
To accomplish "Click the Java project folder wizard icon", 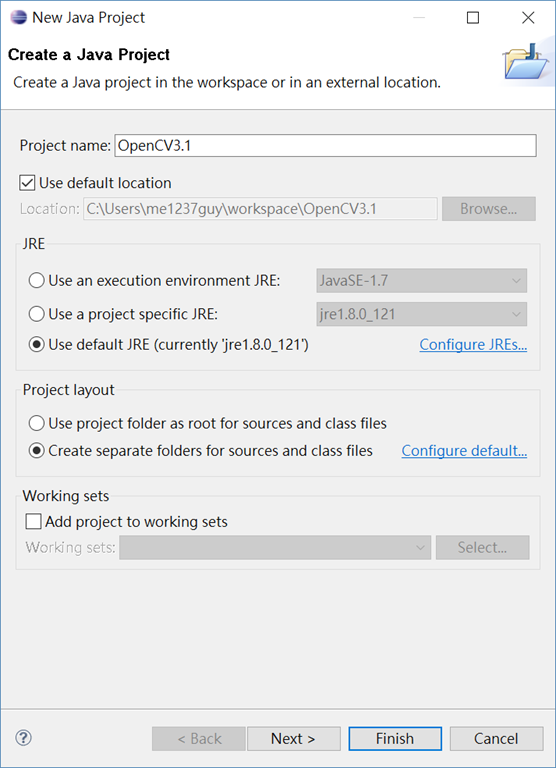I will click(x=527, y=61).
